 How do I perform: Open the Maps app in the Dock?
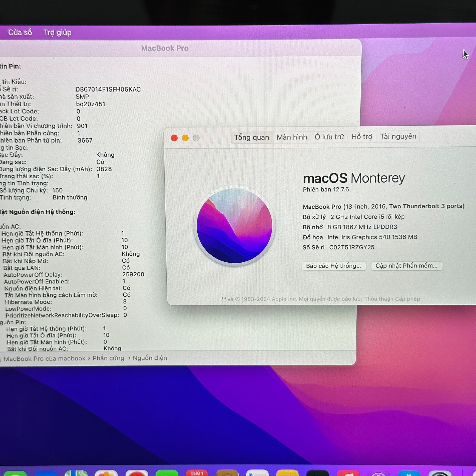(x=76, y=473)
